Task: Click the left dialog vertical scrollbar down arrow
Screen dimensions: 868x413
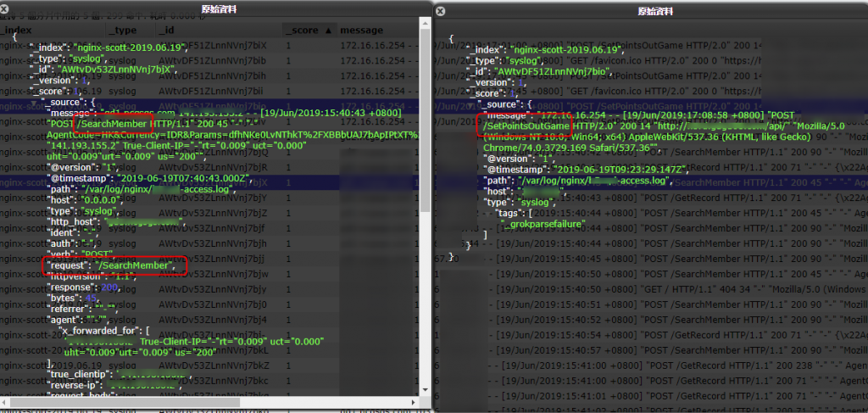Action: (426, 391)
